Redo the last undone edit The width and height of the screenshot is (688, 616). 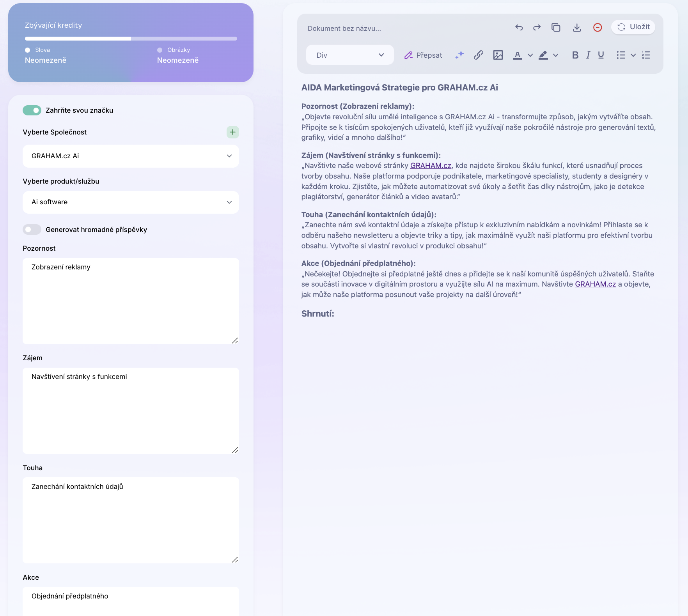[537, 27]
